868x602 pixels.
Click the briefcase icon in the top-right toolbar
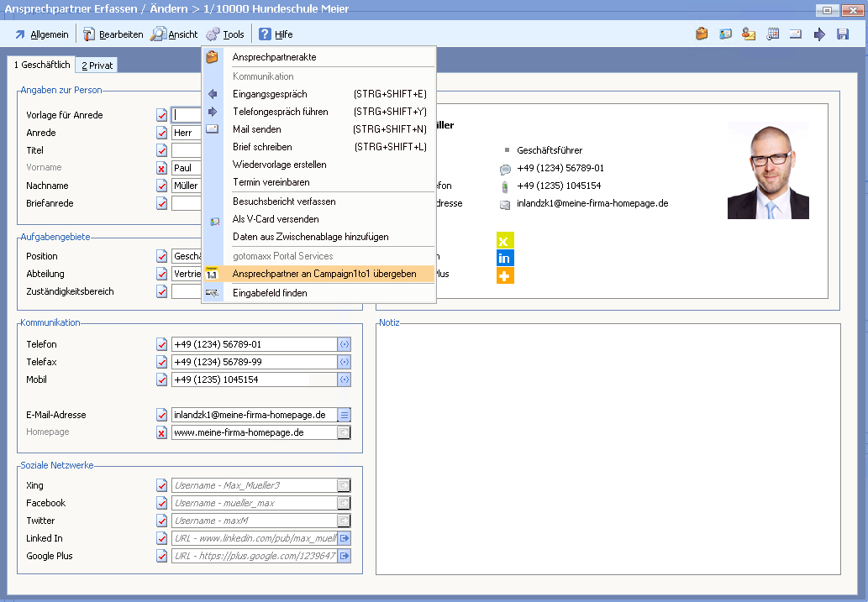click(x=702, y=34)
